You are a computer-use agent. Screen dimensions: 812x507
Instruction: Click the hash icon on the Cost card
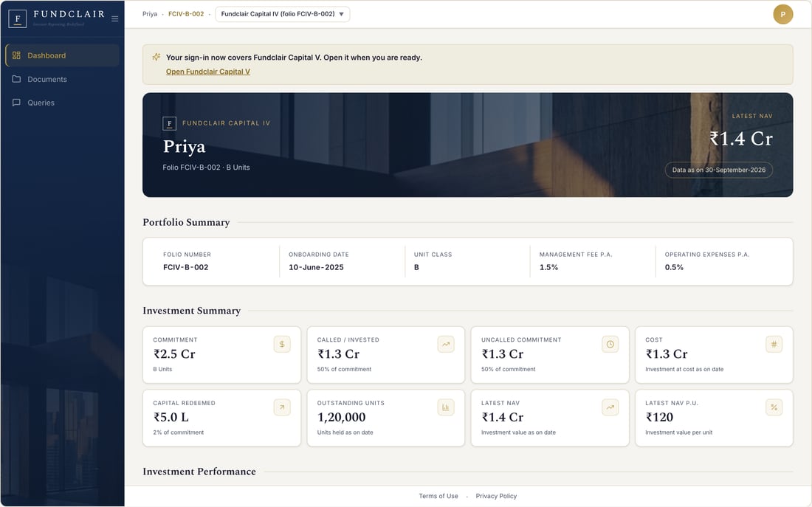(774, 345)
